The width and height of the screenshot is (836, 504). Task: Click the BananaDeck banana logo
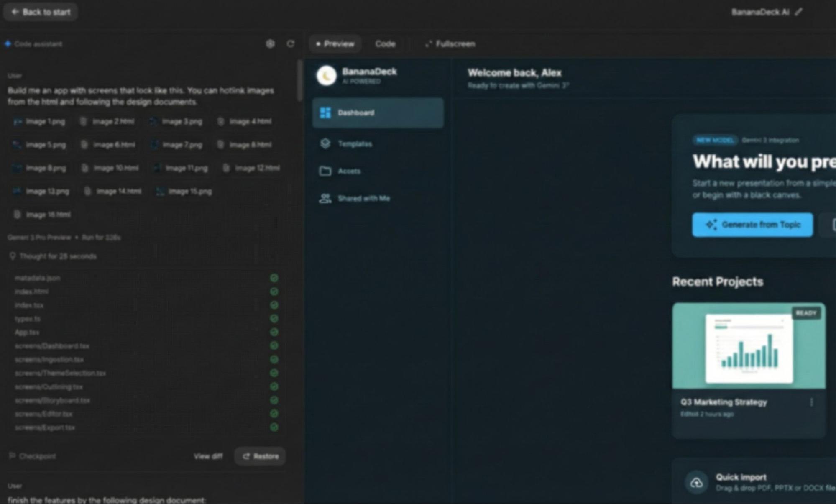click(327, 76)
